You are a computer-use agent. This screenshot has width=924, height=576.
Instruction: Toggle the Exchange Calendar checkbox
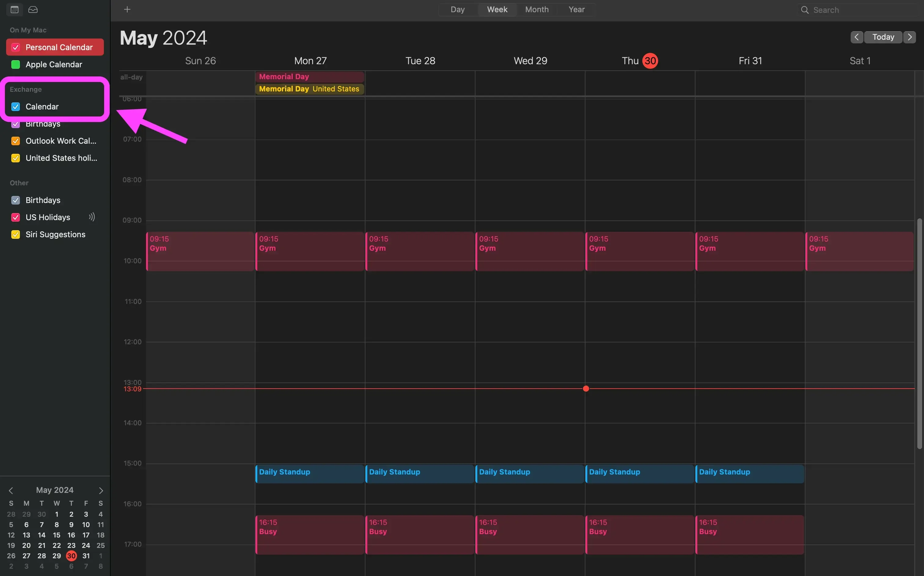16,107
